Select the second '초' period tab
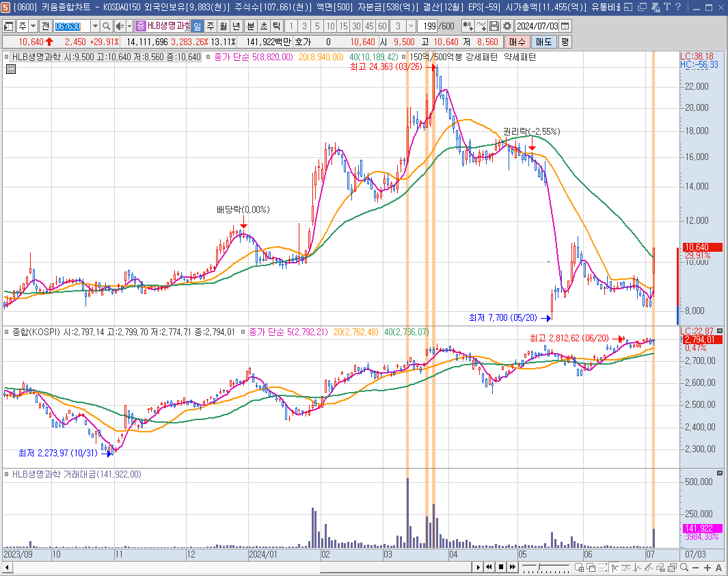Viewport: 728px width, 576px height. 264,27
